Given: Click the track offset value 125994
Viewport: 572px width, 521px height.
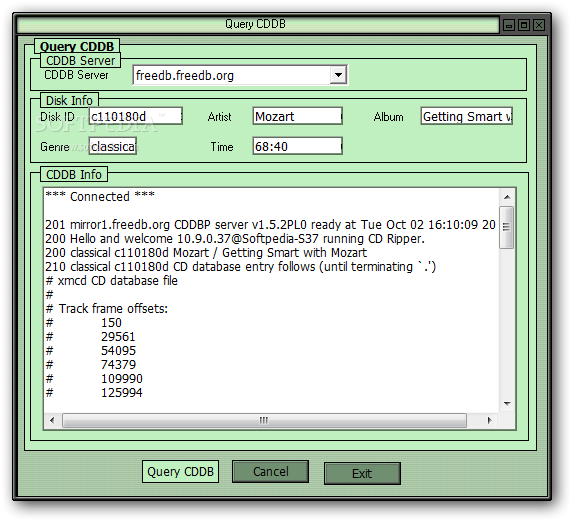Looking at the screenshot, I should pyautogui.click(x=122, y=393).
